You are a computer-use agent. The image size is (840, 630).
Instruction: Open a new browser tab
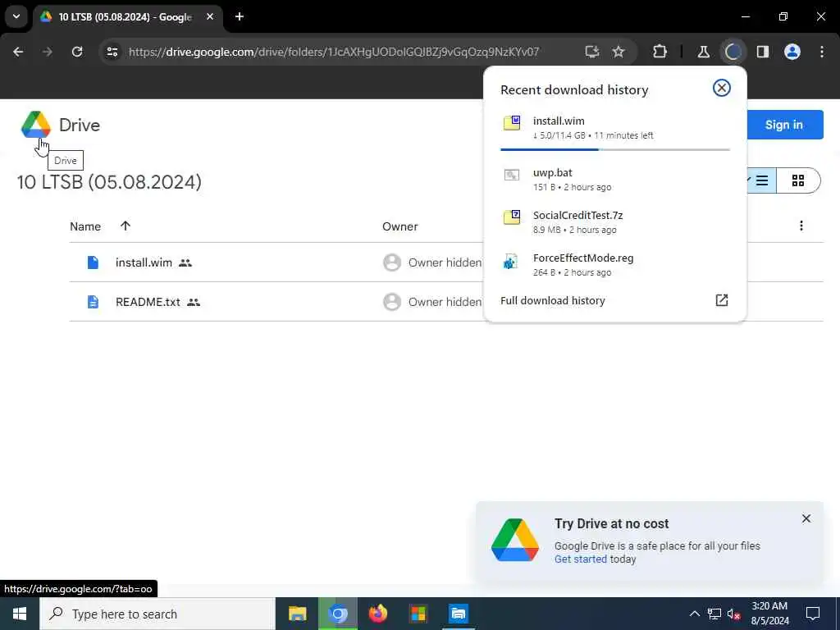point(240,16)
